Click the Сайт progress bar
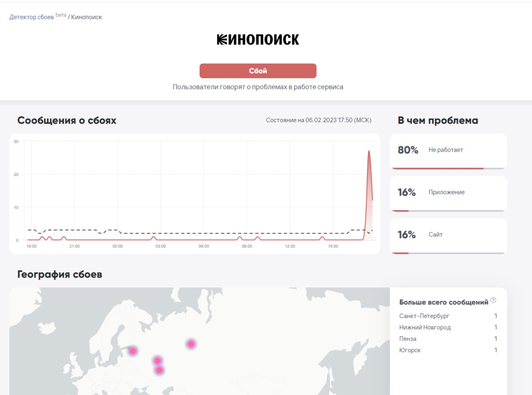This screenshot has width=532, height=395. pos(448,253)
